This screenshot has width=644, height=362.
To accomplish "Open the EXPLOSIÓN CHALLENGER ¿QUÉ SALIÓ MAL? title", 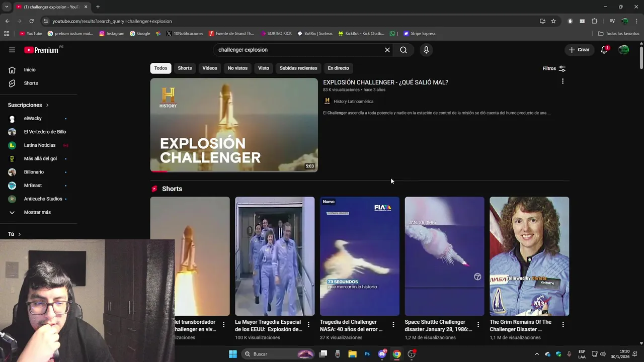I will (x=385, y=82).
